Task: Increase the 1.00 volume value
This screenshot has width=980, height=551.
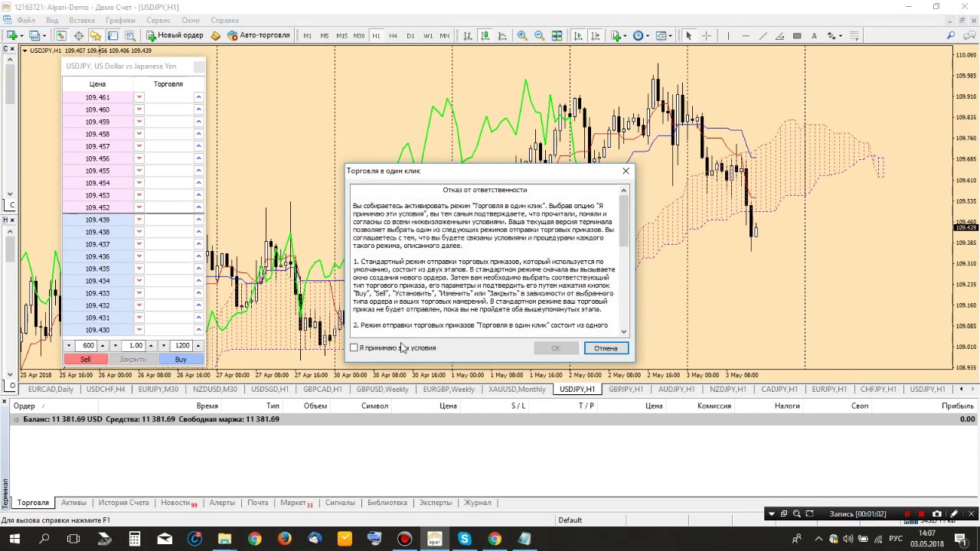Action: point(151,346)
